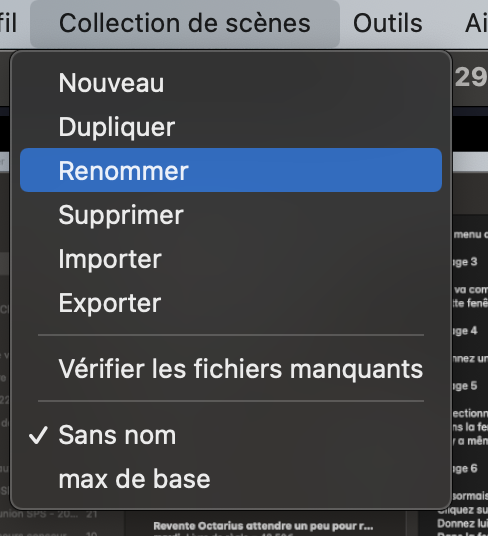This screenshot has height=536, width=488.
Task: Click the 'ge 6' text on the right
Action: [465, 469]
